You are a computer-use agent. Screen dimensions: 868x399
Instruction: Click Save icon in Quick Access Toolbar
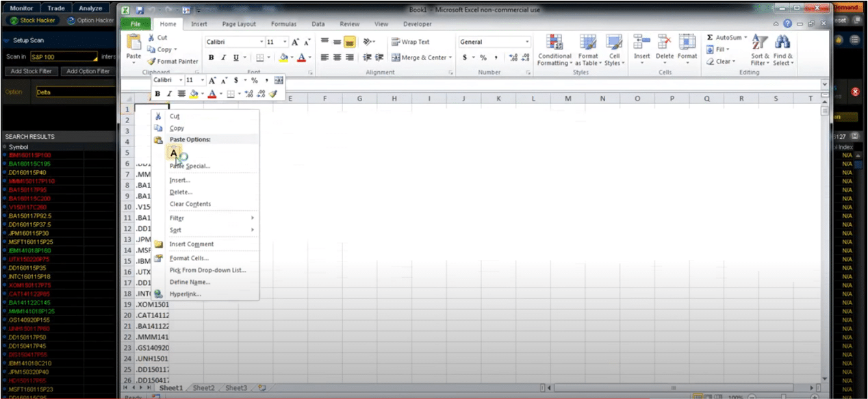coord(140,11)
